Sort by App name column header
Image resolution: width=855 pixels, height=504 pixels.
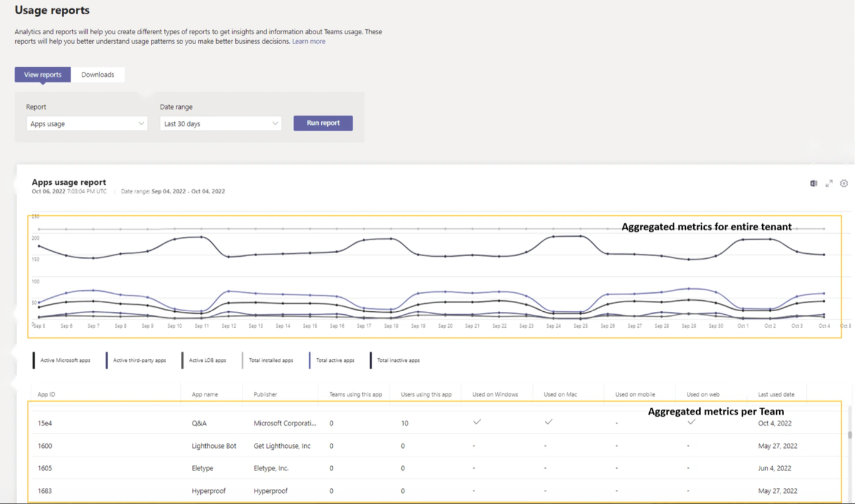205,395
